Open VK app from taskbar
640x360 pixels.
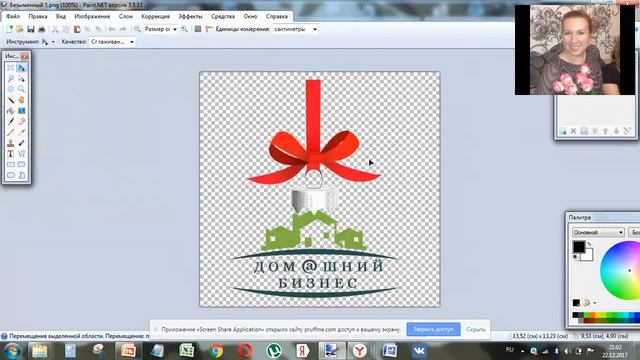click(419, 351)
